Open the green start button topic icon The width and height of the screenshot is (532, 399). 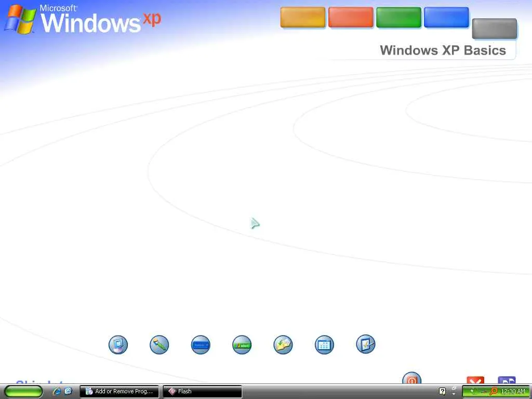tap(242, 345)
